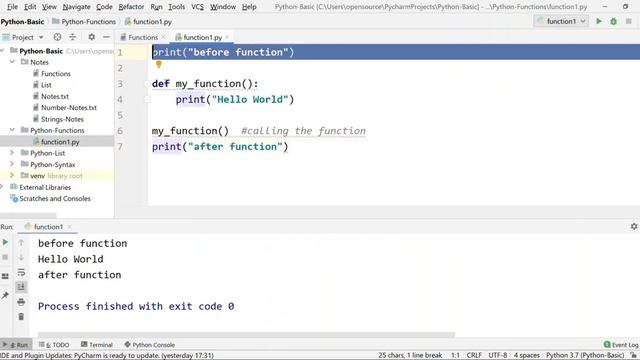
Task: Open Run panel settings gear
Action: (x=634, y=226)
